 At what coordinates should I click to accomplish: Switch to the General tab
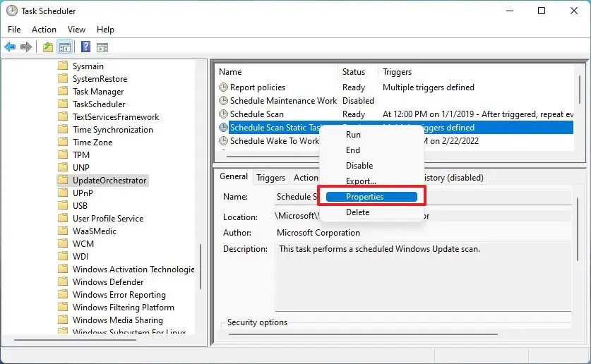coord(234,176)
